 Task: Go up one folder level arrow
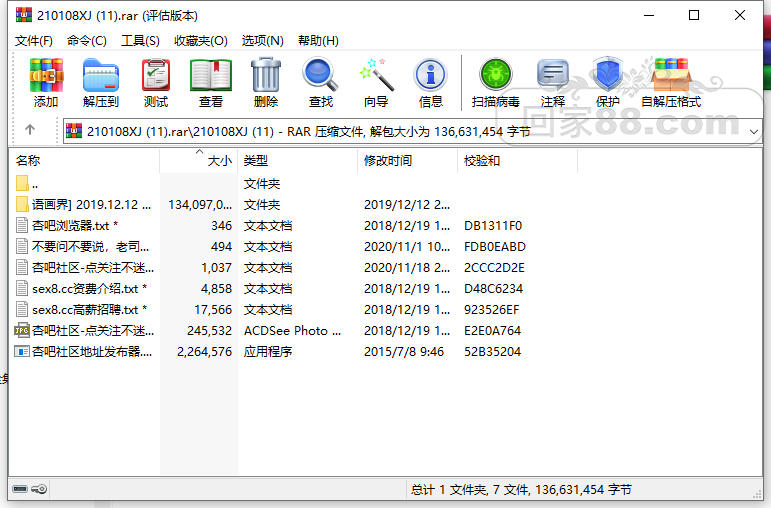30,130
